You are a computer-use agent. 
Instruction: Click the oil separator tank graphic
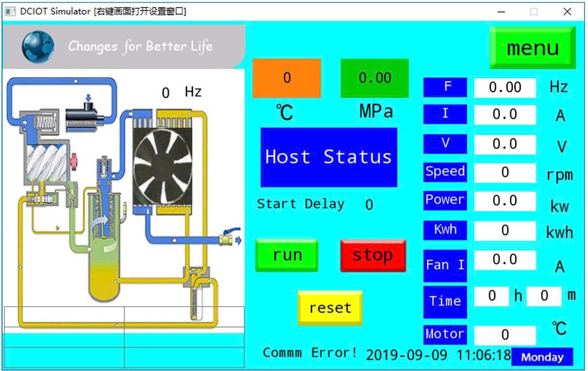point(104,247)
